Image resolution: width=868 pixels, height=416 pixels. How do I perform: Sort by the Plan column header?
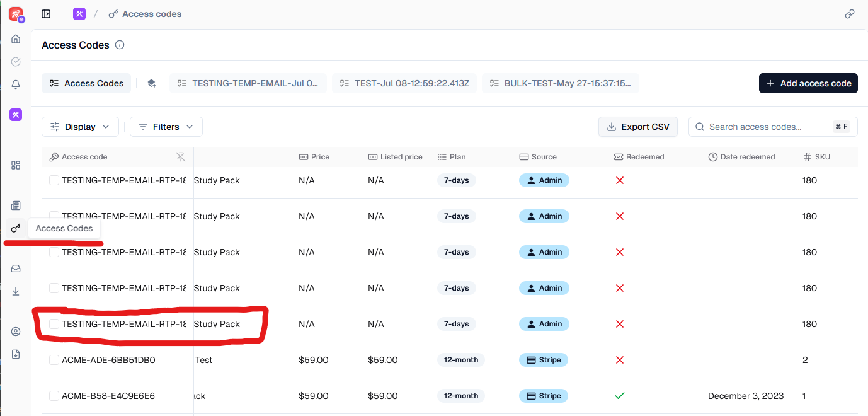tap(457, 157)
